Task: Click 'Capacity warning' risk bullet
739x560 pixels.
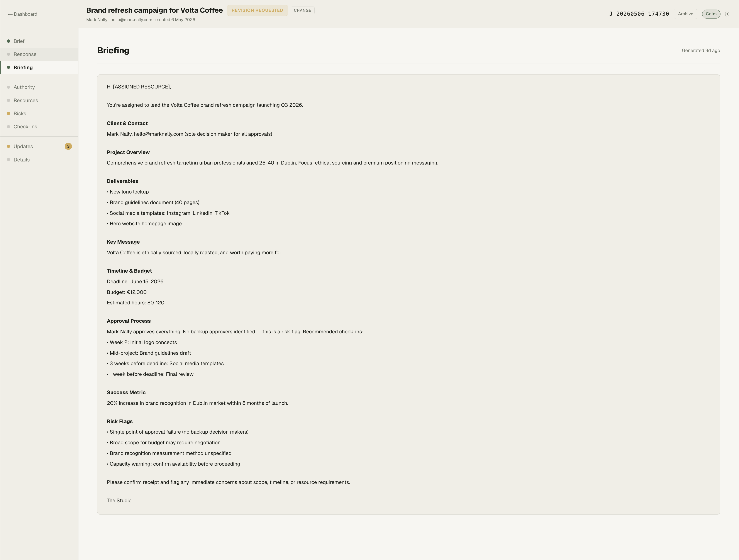Action: [173, 464]
